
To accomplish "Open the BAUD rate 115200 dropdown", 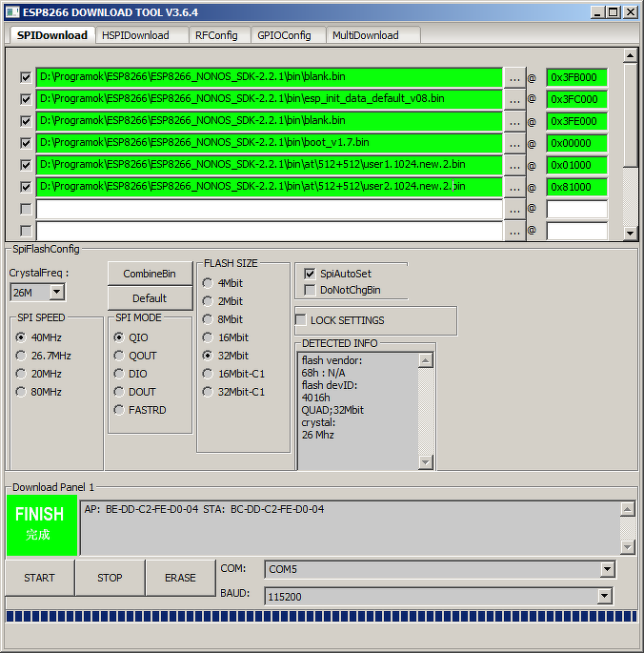I will coord(604,597).
